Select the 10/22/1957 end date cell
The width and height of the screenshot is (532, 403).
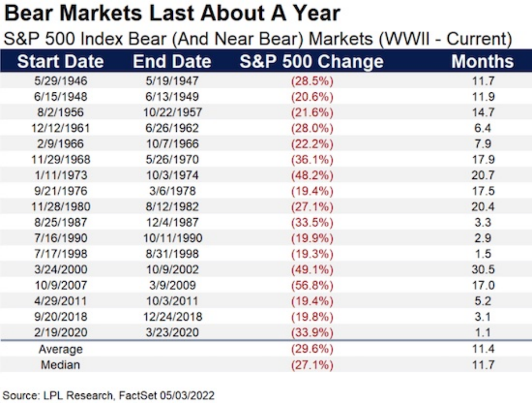pyautogui.click(x=172, y=112)
